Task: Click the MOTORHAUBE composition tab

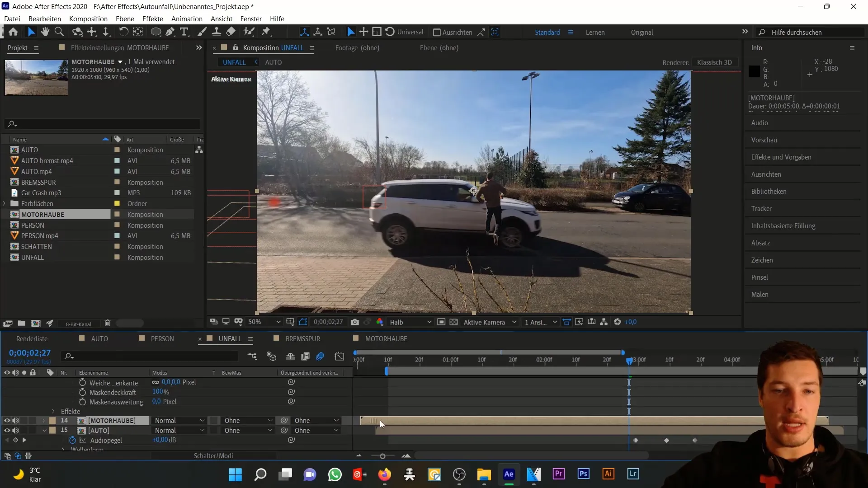Action: coord(387,338)
